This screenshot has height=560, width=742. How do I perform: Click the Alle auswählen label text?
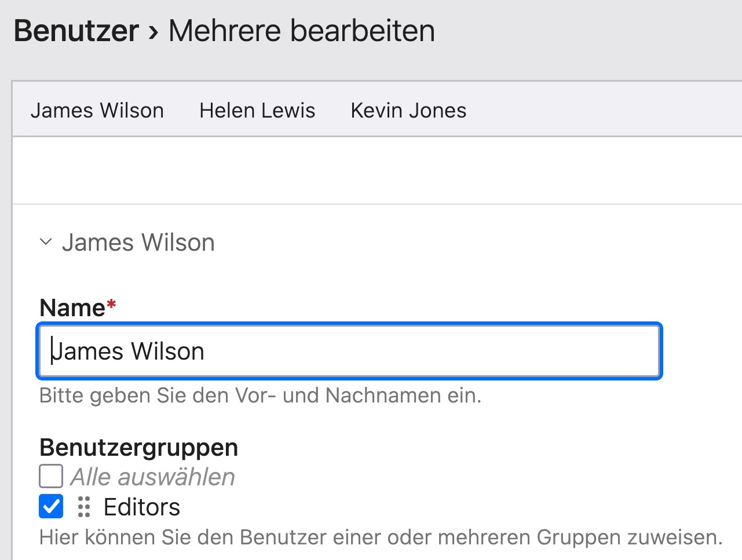[153, 477]
